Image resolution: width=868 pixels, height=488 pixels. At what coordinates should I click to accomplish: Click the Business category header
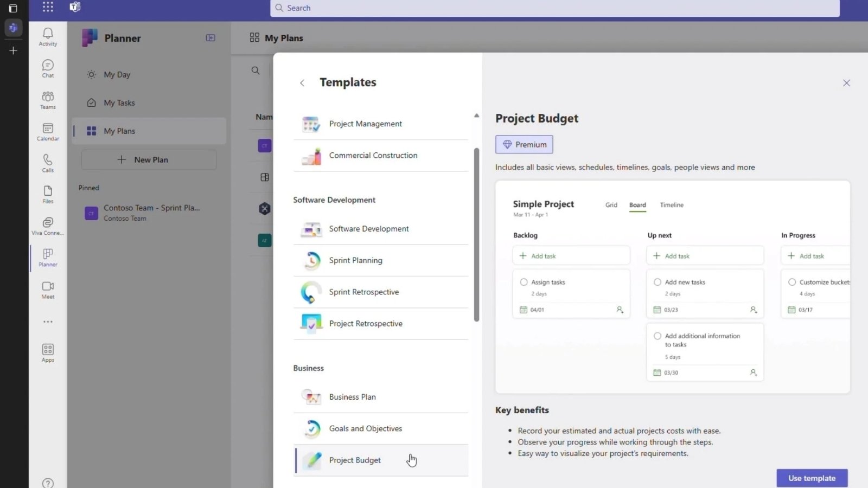pos(308,368)
